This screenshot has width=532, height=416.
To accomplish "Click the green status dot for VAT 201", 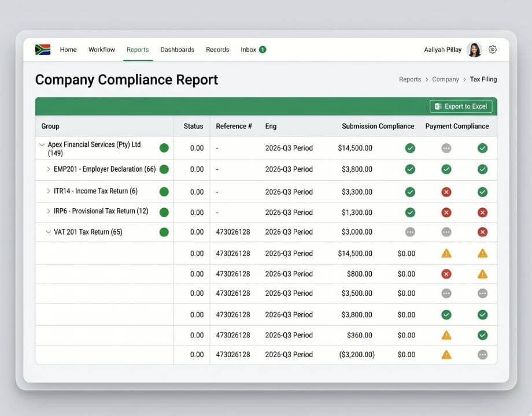I will pos(164,232).
